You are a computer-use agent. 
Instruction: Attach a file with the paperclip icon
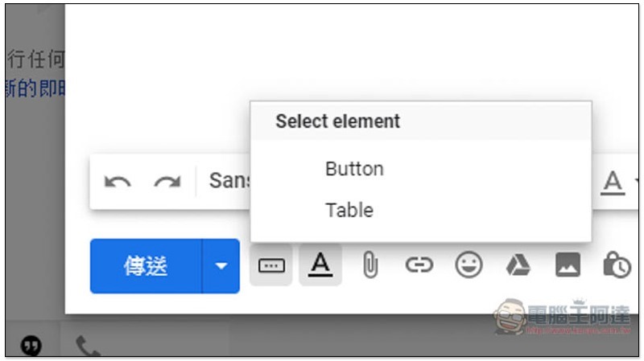tap(369, 265)
